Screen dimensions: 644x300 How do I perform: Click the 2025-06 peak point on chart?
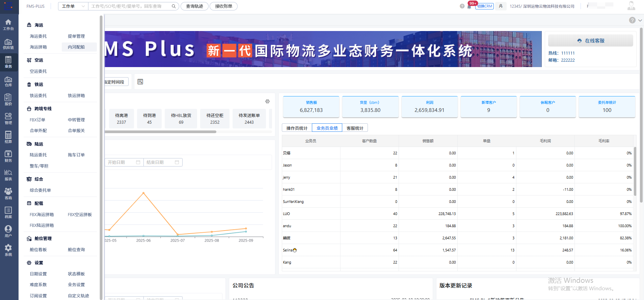[x=143, y=193]
